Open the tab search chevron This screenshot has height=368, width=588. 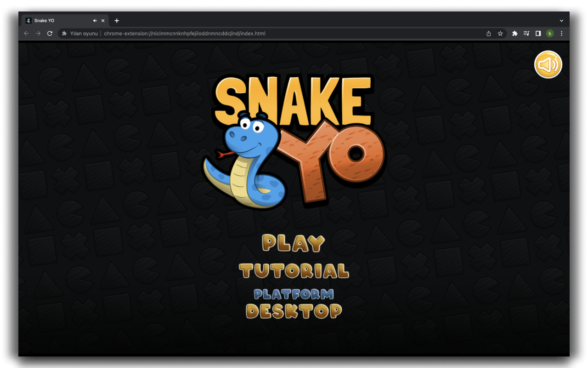click(x=561, y=20)
